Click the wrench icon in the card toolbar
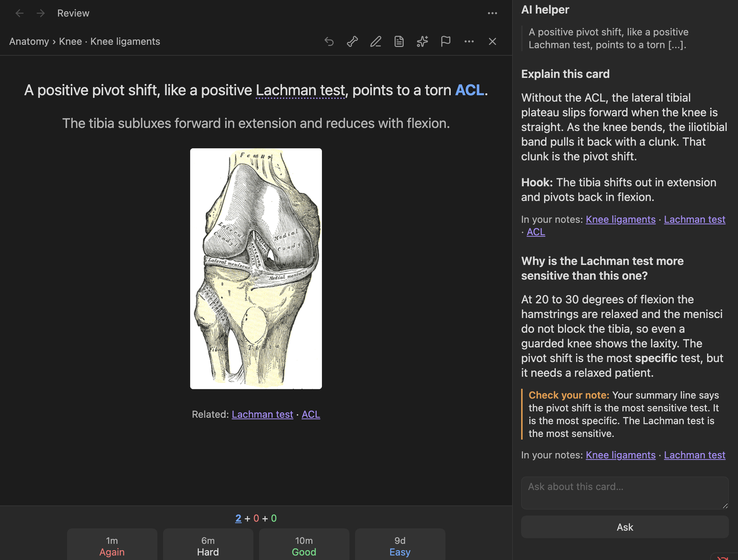 [352, 41]
